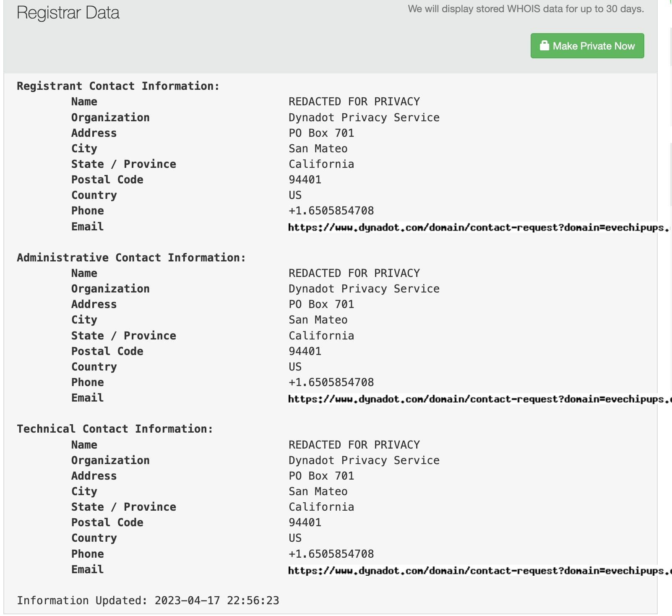672x616 pixels.
Task: Open the Registrant contact-request email link
Action: tap(478, 227)
